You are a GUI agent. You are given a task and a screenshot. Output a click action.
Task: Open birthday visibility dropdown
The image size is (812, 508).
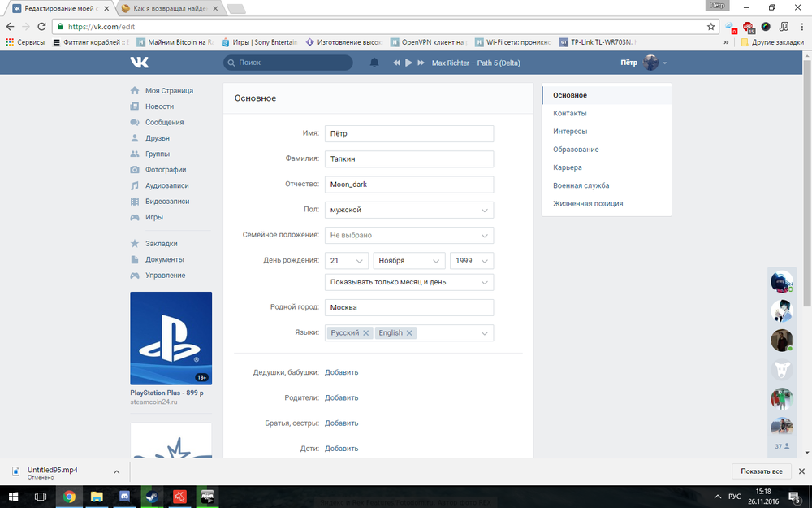click(x=409, y=283)
